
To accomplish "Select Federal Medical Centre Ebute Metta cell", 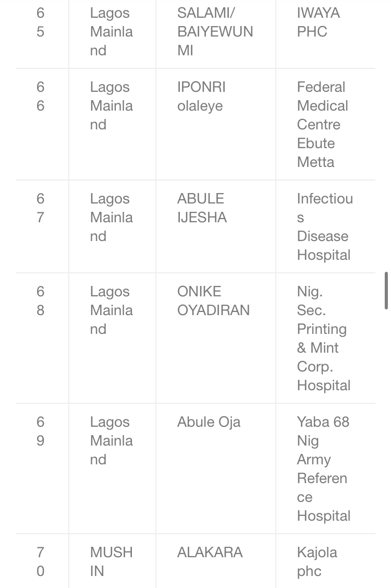I will point(325,124).
